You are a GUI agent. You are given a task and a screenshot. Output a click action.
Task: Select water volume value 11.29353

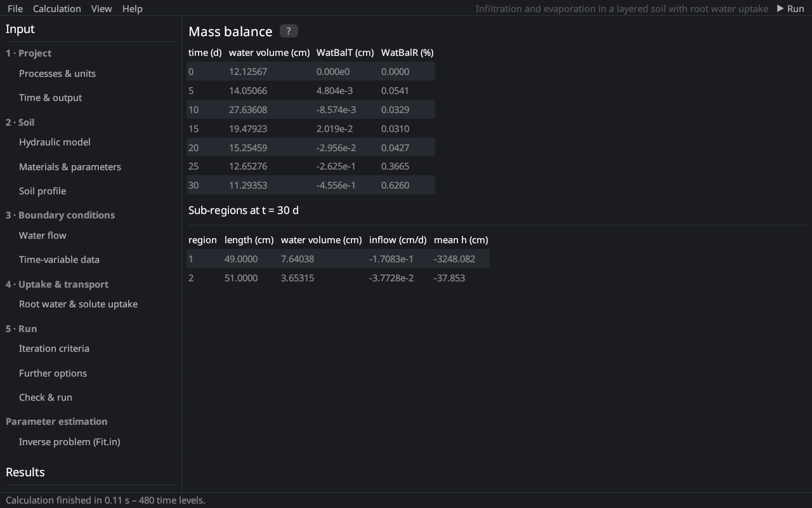(x=248, y=185)
